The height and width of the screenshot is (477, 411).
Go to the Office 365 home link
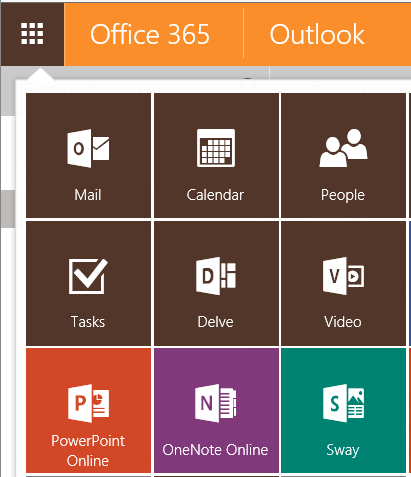[150, 34]
